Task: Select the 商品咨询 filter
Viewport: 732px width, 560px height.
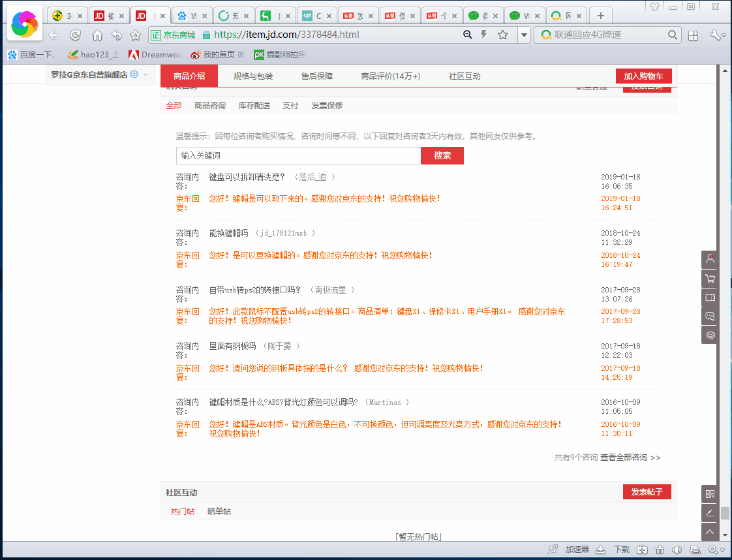Action: 209,106
